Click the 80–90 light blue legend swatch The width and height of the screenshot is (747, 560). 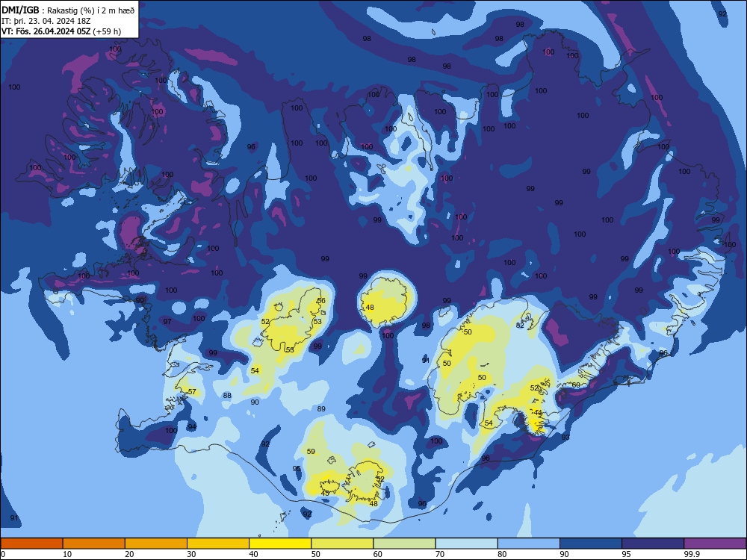529,544
